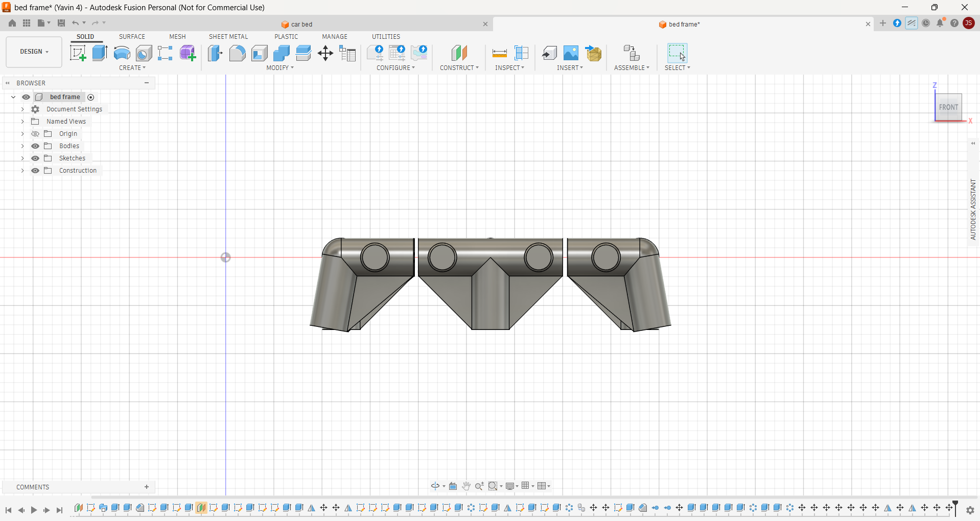Select the Hole tool
Viewport: 980px width, 521px height.
(x=144, y=53)
